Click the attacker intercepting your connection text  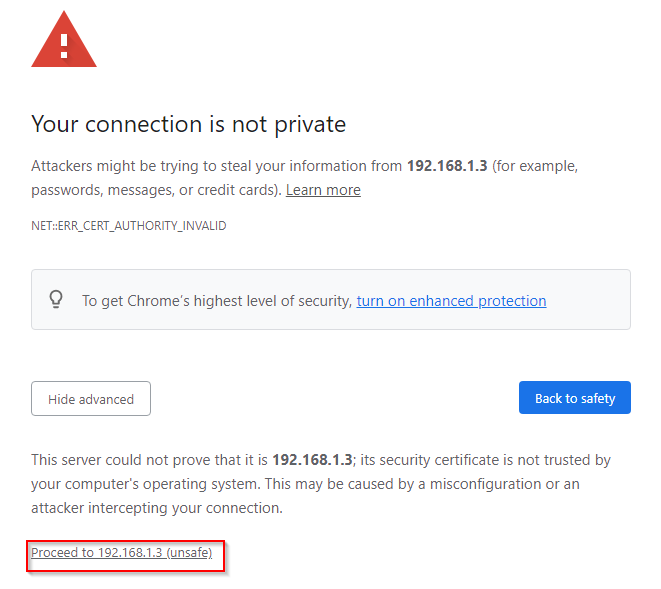coord(157,508)
